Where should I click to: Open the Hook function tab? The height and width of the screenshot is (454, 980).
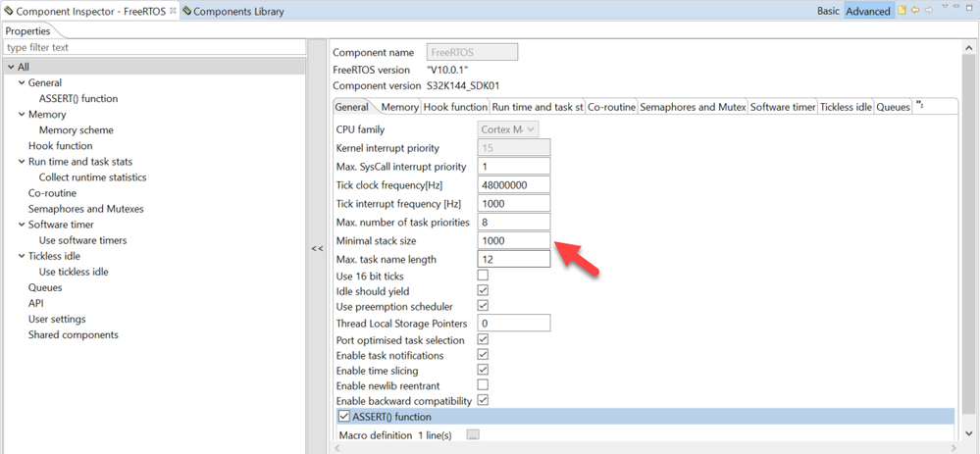pos(455,107)
